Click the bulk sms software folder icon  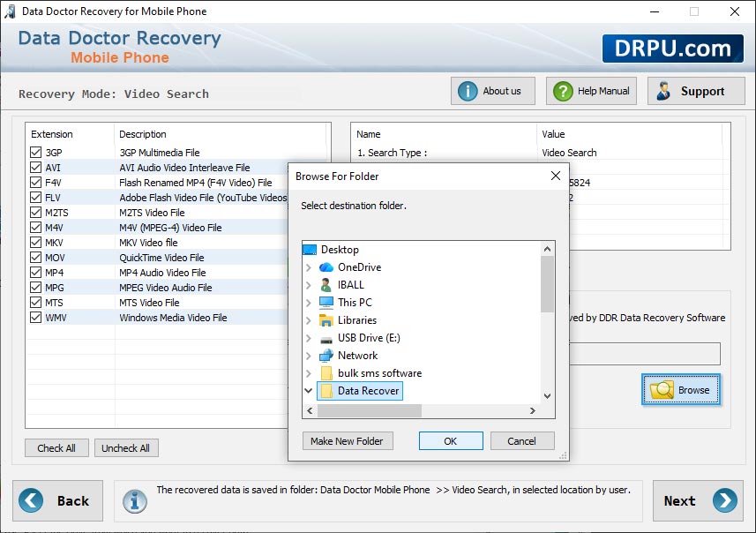click(326, 373)
